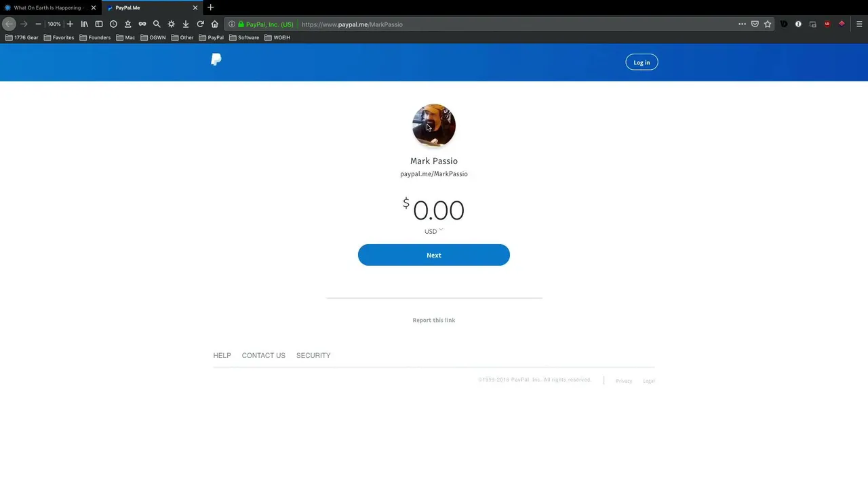Save the page to Pocket
Viewport: 868px width, 488px height.
tap(755, 24)
